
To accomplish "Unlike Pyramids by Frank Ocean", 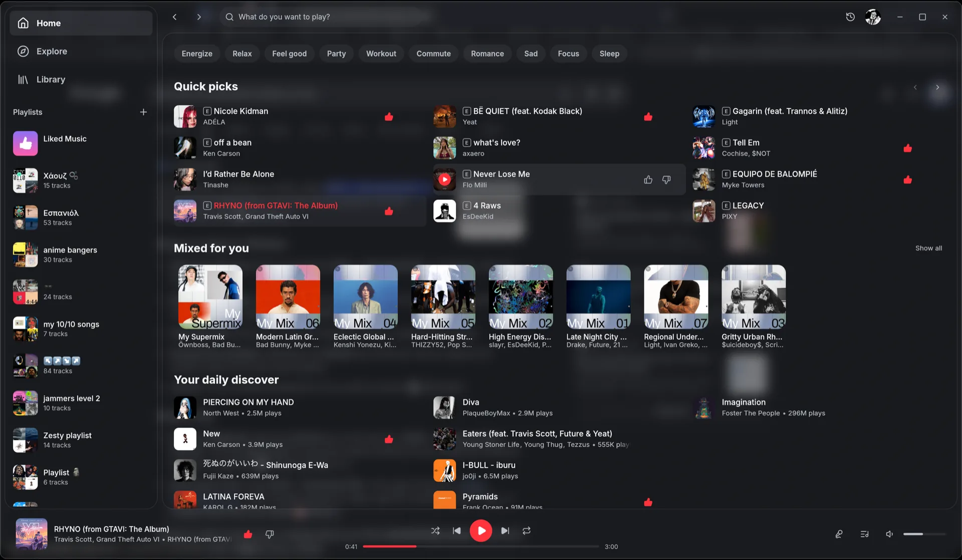I will (x=648, y=502).
